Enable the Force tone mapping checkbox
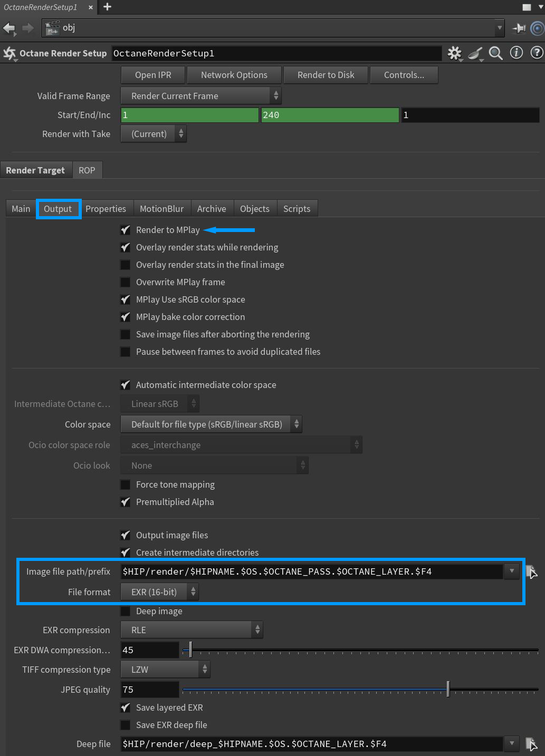545x756 pixels. coord(126,484)
